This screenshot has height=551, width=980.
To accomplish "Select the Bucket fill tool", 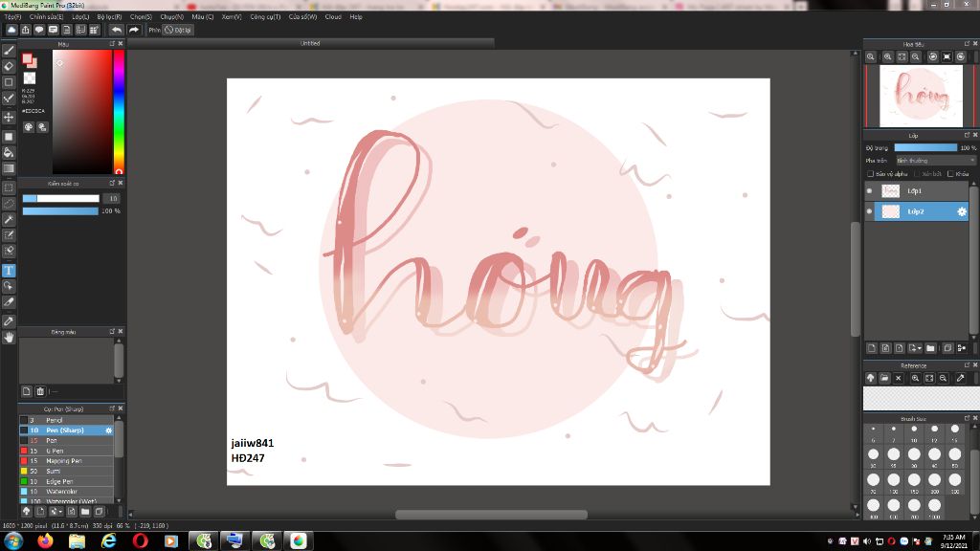I will tap(9, 152).
